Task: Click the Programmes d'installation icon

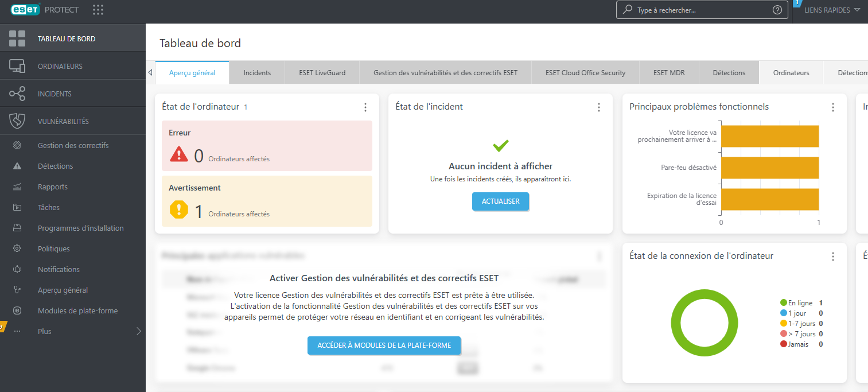Action: pyautogui.click(x=17, y=228)
